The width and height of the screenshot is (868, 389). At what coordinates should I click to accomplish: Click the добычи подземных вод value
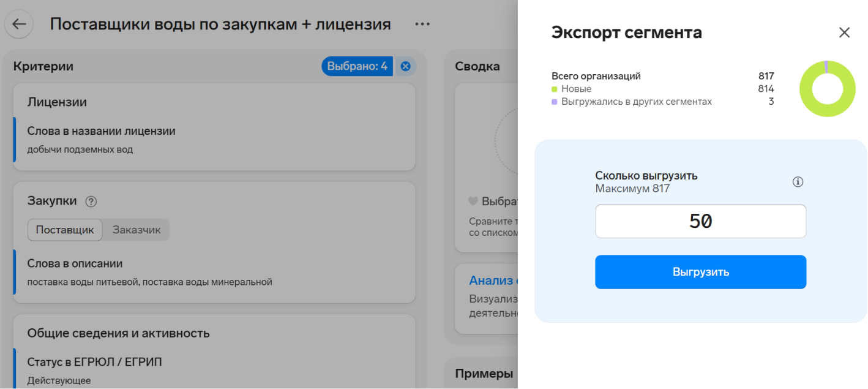[x=80, y=149]
